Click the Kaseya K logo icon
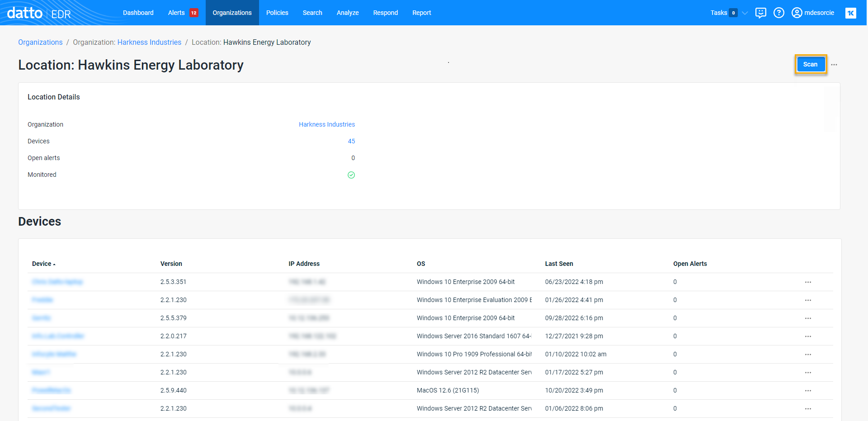The image size is (868, 421). pyautogui.click(x=851, y=13)
